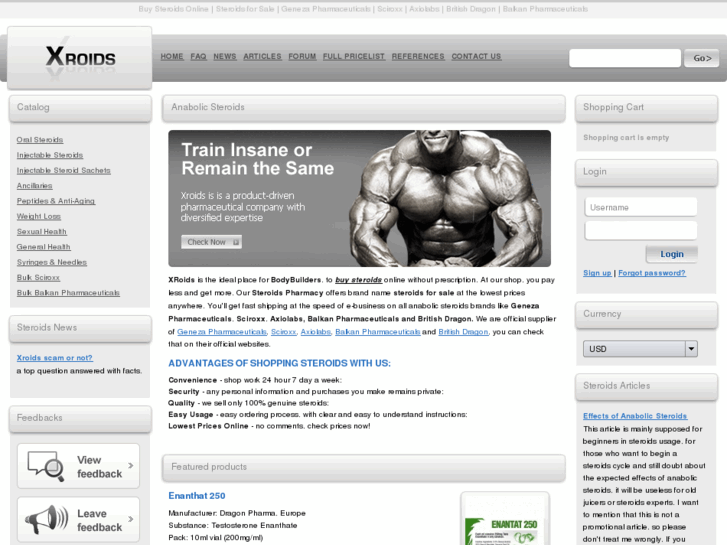Screen dimensions: 727x545
Task: Click the magnifier speech-bubble View feedback icon
Action: pyautogui.click(x=45, y=466)
